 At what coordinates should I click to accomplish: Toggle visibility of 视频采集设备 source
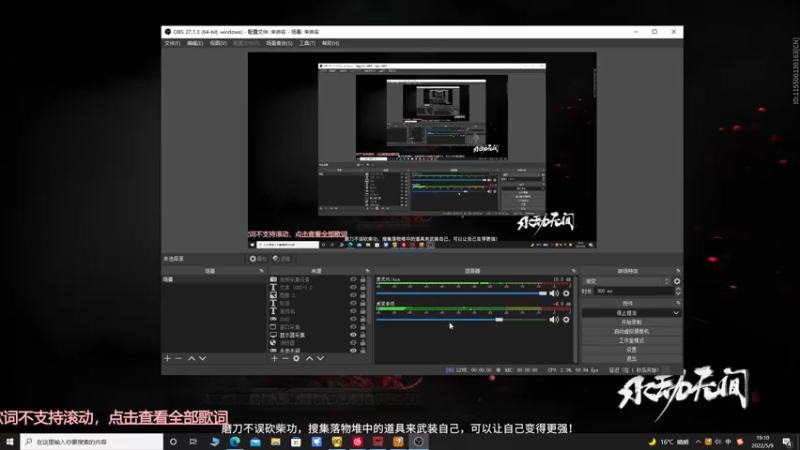353,280
